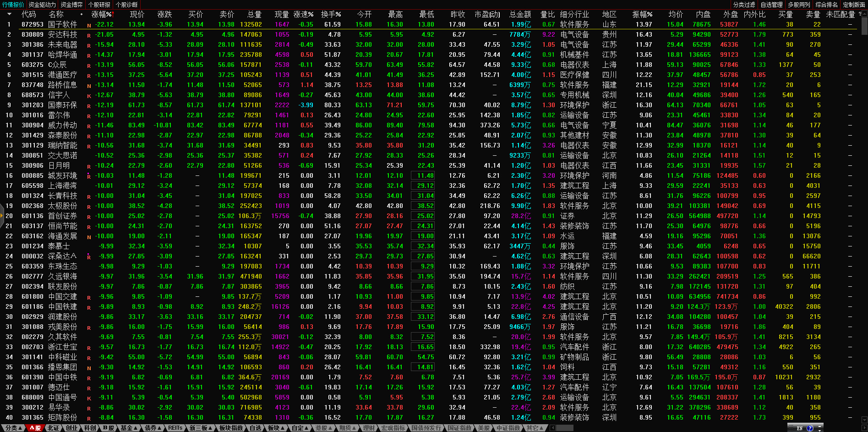
Task: Click the small dot after 名称 header
Action: (x=82, y=15)
